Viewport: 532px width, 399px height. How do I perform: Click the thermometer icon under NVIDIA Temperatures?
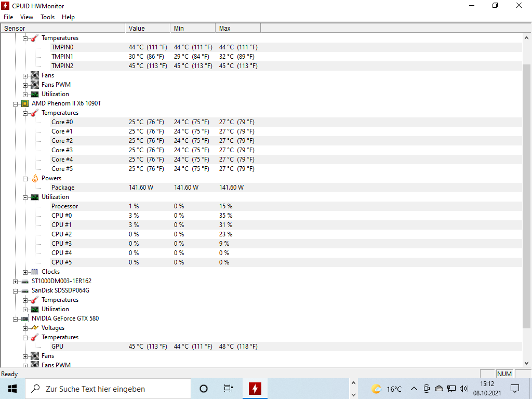pos(35,337)
